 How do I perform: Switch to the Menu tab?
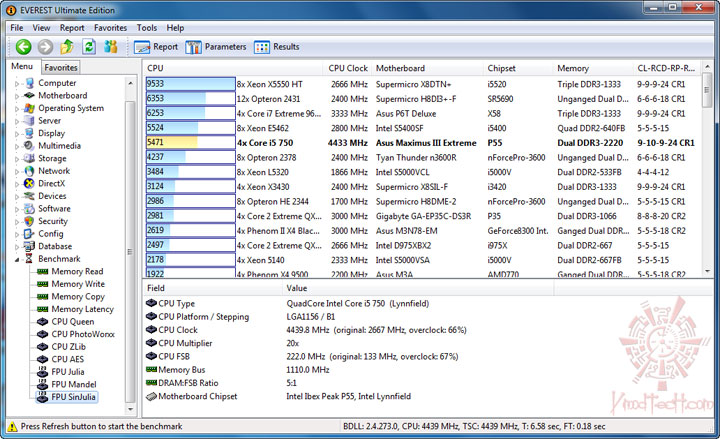[x=22, y=67]
